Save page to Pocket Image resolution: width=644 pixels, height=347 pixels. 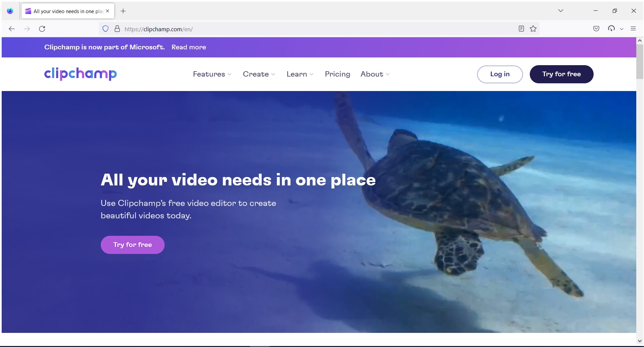(x=596, y=29)
